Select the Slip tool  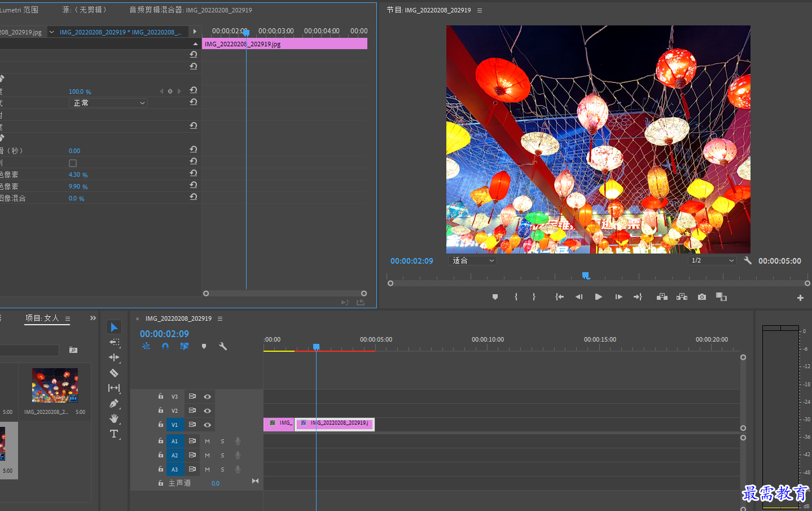tap(114, 388)
